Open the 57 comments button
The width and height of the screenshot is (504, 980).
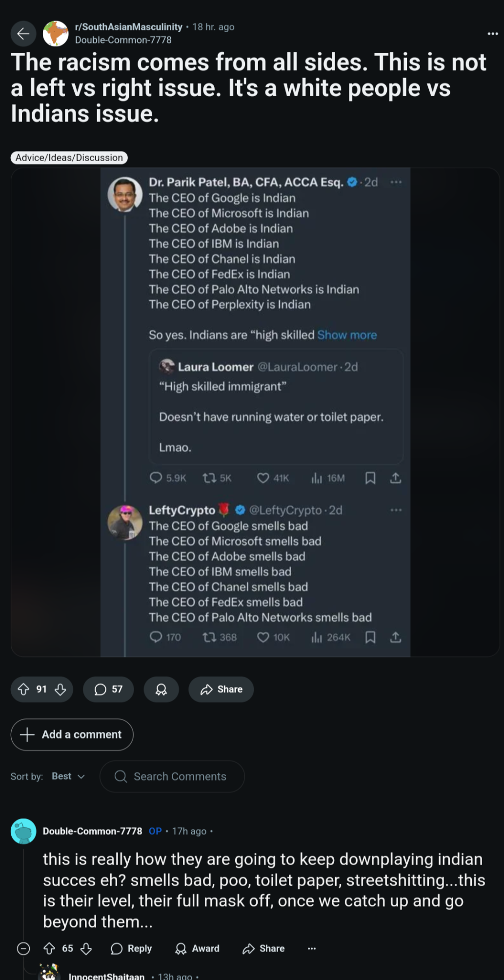coord(108,689)
